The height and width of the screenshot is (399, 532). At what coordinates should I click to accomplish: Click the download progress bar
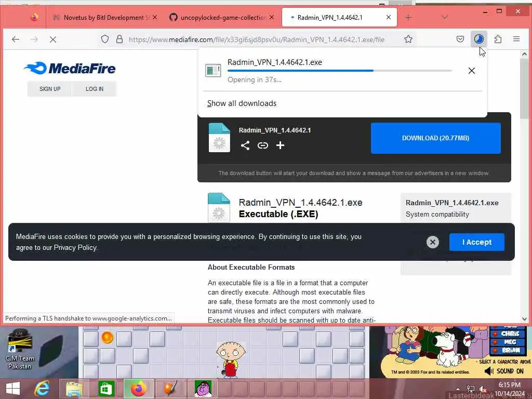[340, 71]
